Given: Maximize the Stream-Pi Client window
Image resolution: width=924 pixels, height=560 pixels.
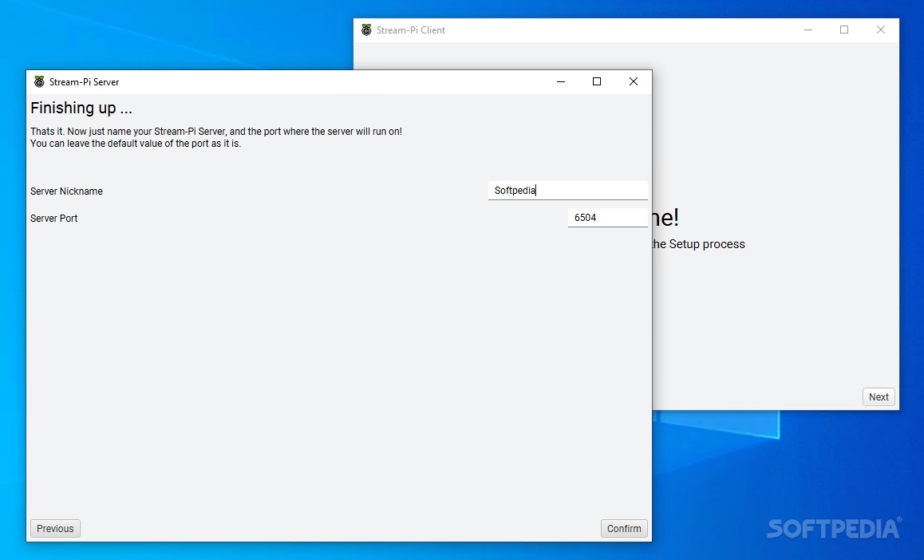Looking at the screenshot, I should coord(844,30).
